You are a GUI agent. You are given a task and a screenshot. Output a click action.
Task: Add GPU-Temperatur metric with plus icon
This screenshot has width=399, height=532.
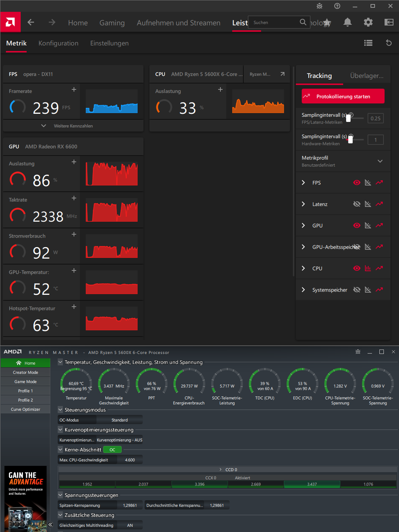(74, 270)
